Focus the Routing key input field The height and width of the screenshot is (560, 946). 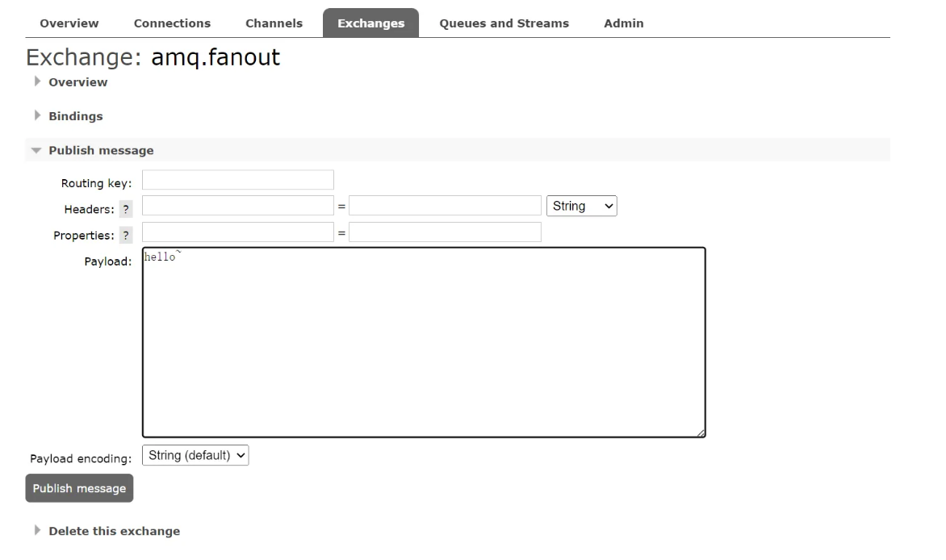238,180
